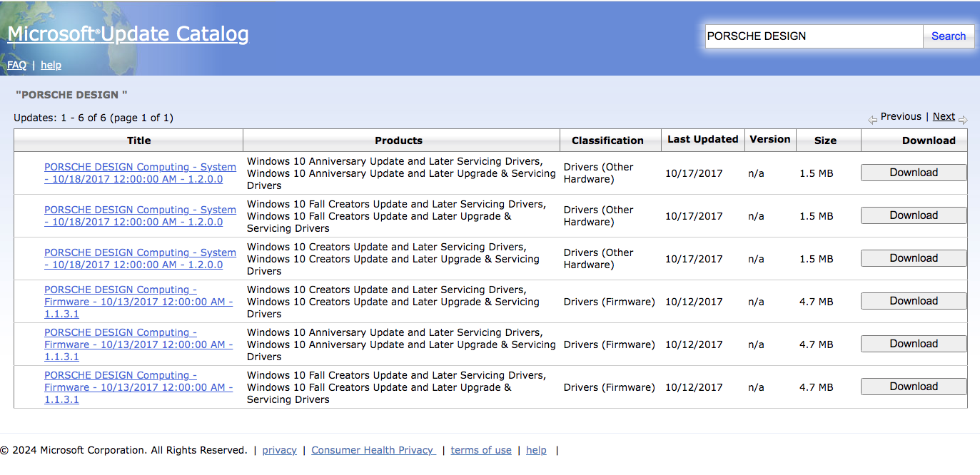Viewport: 980px width, 475px height.
Task: Click 1.5 MB size in System Fall Creators row
Action: coord(817,216)
